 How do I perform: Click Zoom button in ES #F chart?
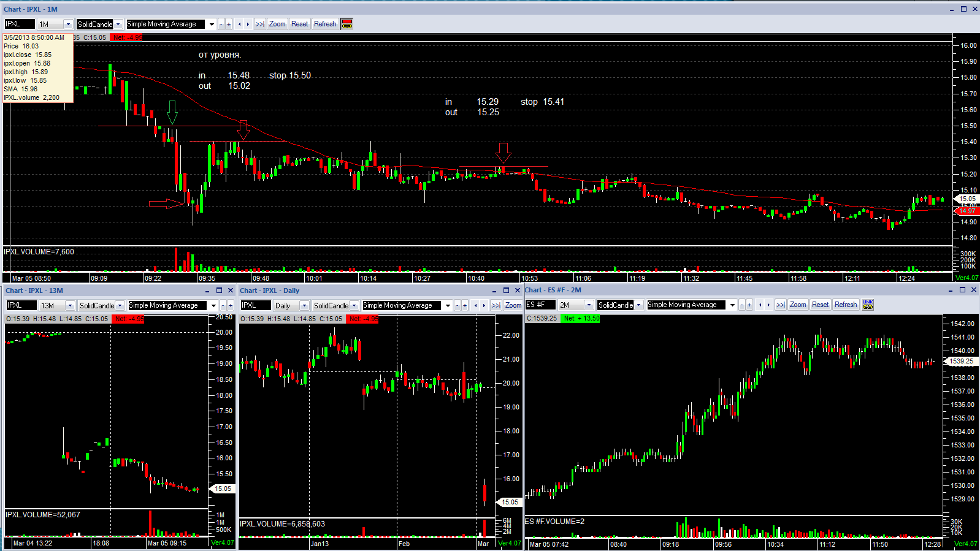[x=798, y=305]
